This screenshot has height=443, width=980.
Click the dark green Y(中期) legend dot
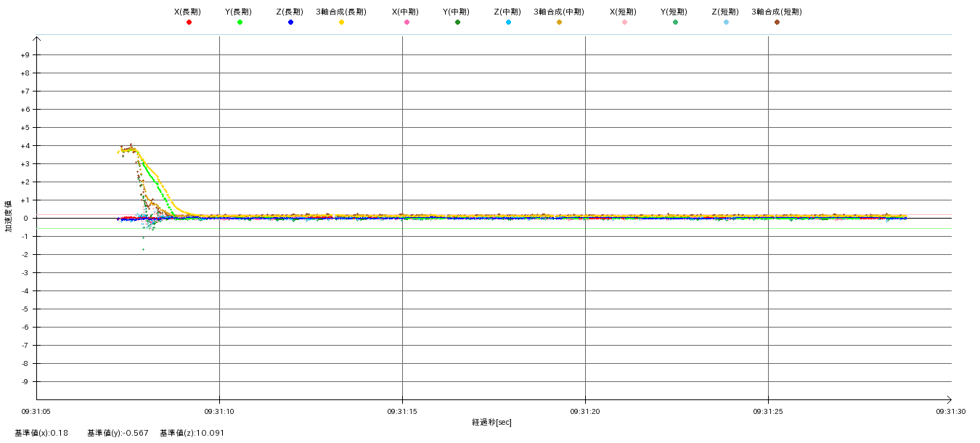(x=457, y=23)
